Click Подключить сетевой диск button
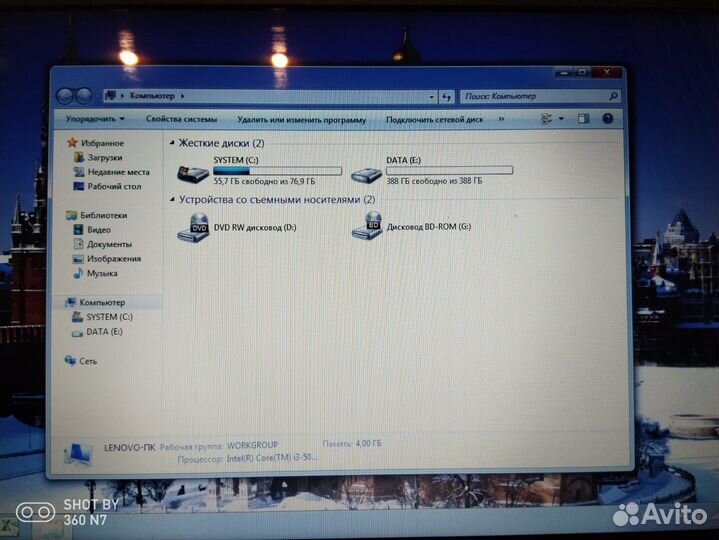The height and width of the screenshot is (540, 719). coord(434,120)
